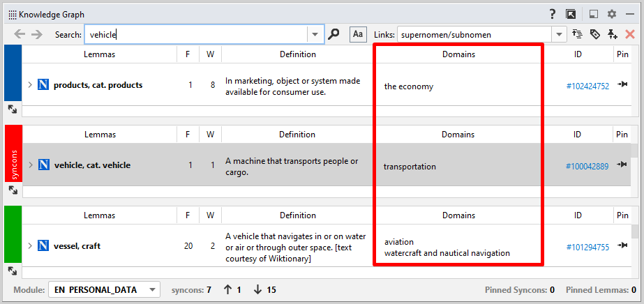Click into the Search text field
The image size is (644, 304).
pyautogui.click(x=195, y=34)
